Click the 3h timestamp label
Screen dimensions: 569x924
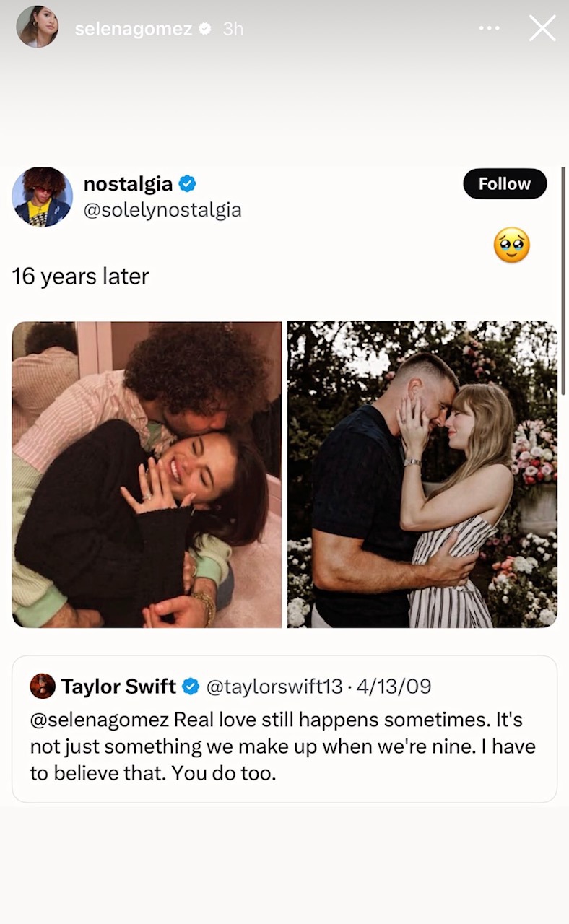click(233, 27)
